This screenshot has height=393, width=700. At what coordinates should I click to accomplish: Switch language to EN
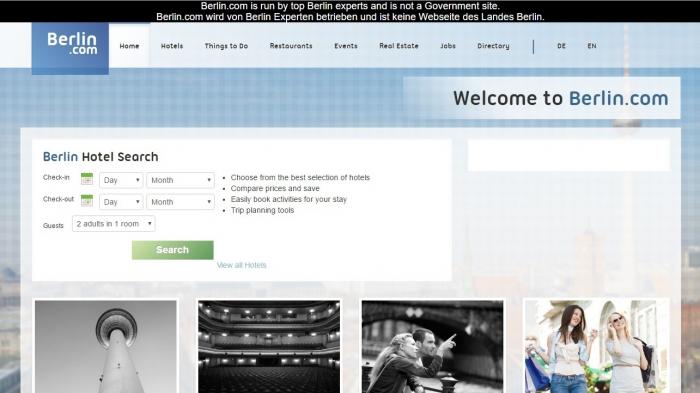(x=592, y=46)
